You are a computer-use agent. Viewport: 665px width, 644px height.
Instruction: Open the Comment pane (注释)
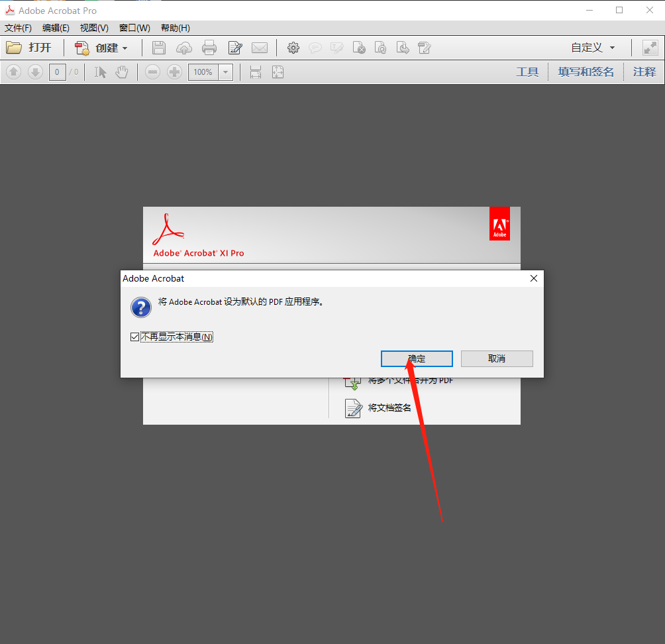pyautogui.click(x=644, y=72)
